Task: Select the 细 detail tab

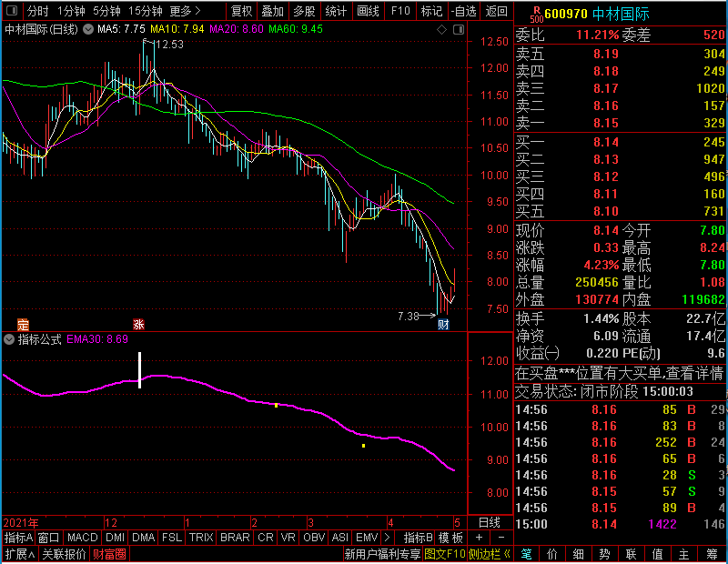Action: click(x=578, y=554)
